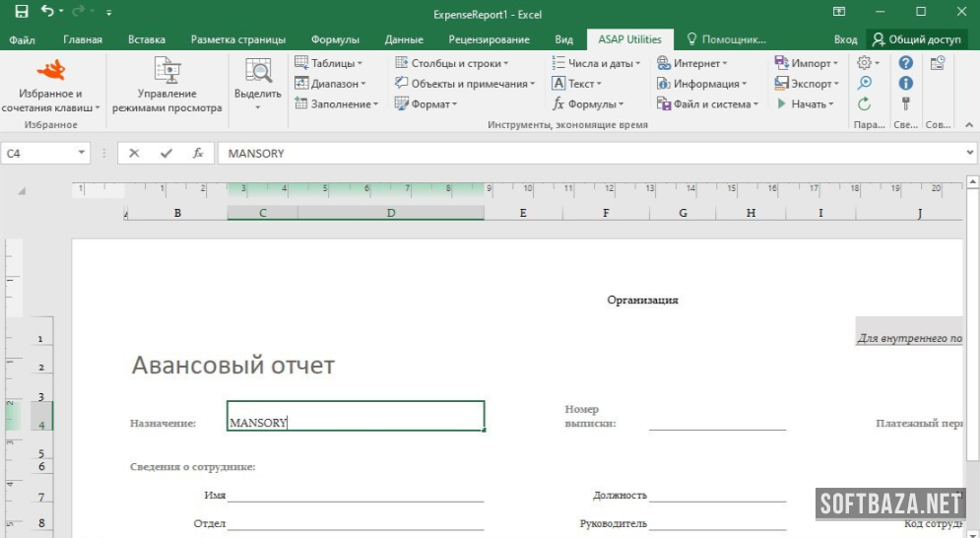Click the blue question mark help icon
The image size is (980, 538).
pos(906,63)
